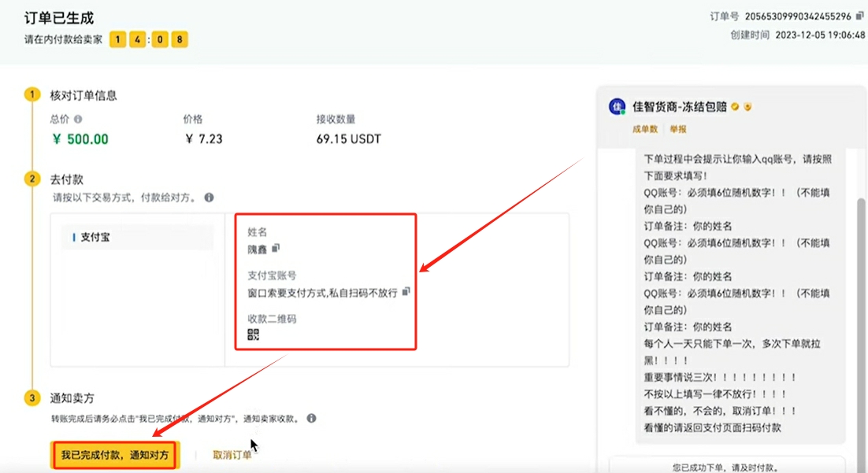
Task: Click the gold verified badge by seller name
Action: [x=735, y=106]
